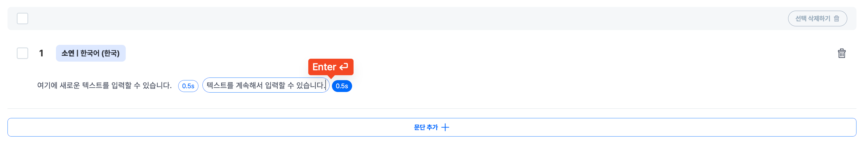Click the paragraph number 1
The width and height of the screenshot is (868, 151).
tap(41, 54)
